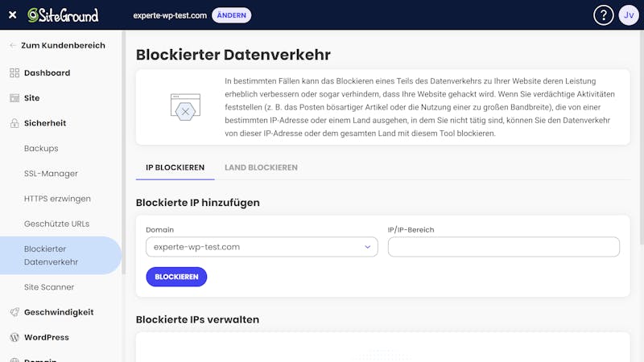Open SSL-Manager in the sidebar
Image resolution: width=644 pixels, height=362 pixels.
[x=51, y=174]
